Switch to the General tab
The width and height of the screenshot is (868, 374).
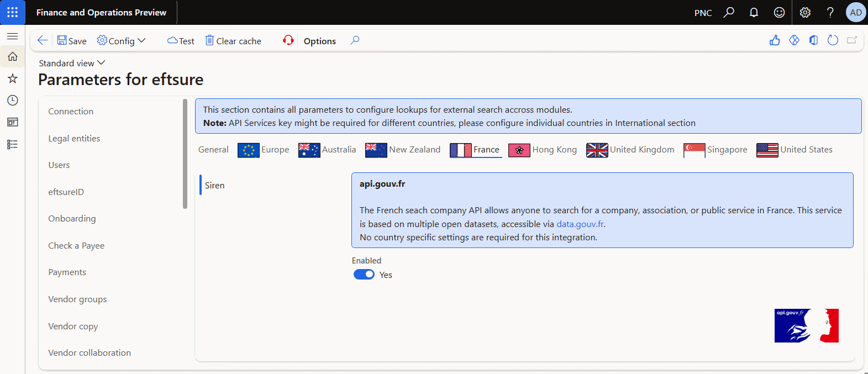click(x=213, y=149)
